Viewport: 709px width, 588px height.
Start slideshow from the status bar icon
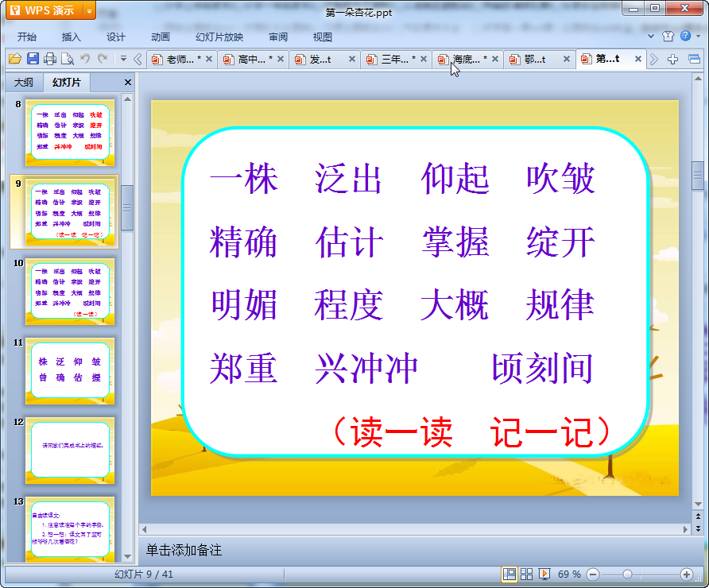pyautogui.click(x=544, y=574)
